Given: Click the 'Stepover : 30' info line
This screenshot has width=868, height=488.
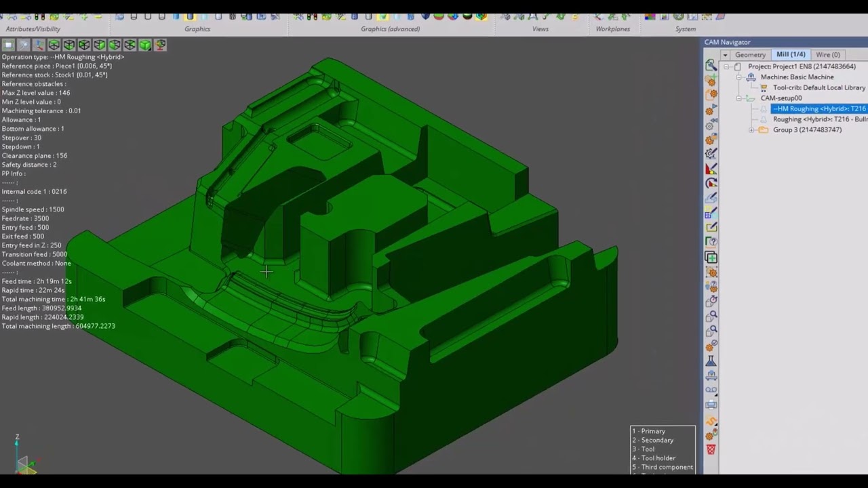Looking at the screenshot, I should click(21, 138).
